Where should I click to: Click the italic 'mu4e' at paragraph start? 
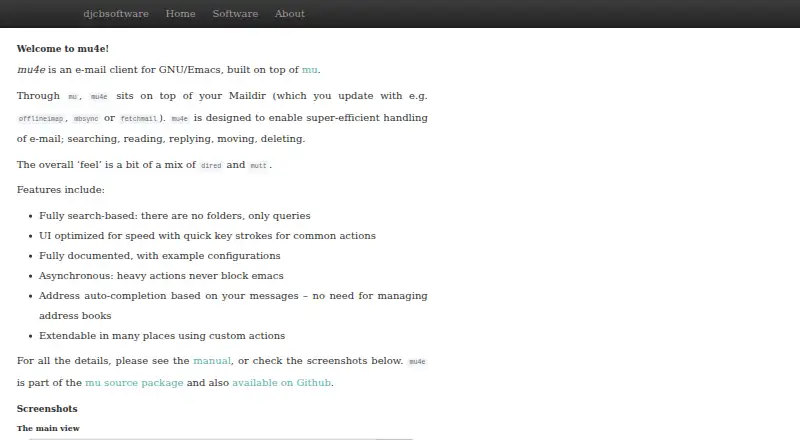point(31,70)
